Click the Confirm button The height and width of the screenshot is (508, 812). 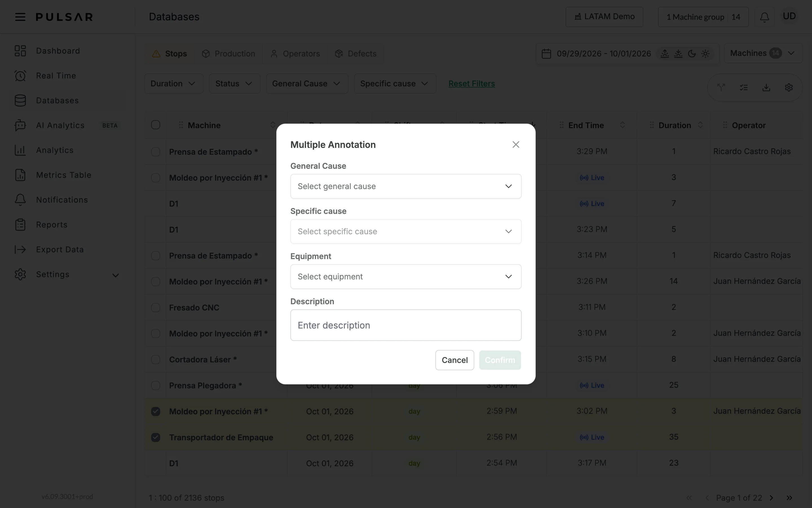pyautogui.click(x=500, y=360)
